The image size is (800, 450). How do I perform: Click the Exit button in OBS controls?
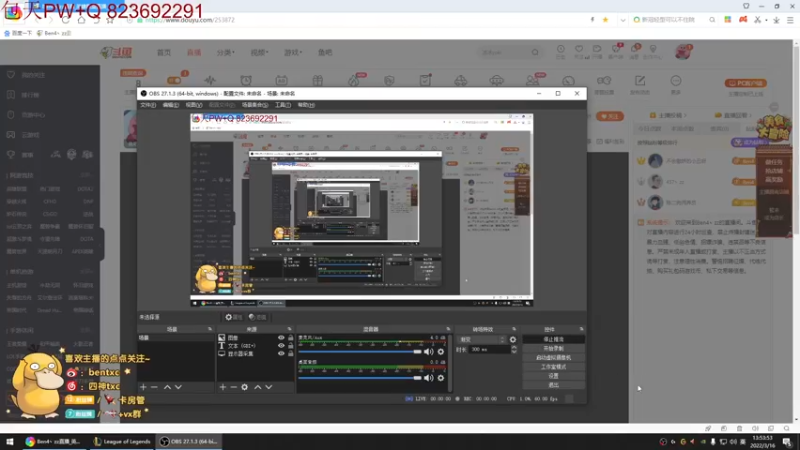[x=554, y=385]
